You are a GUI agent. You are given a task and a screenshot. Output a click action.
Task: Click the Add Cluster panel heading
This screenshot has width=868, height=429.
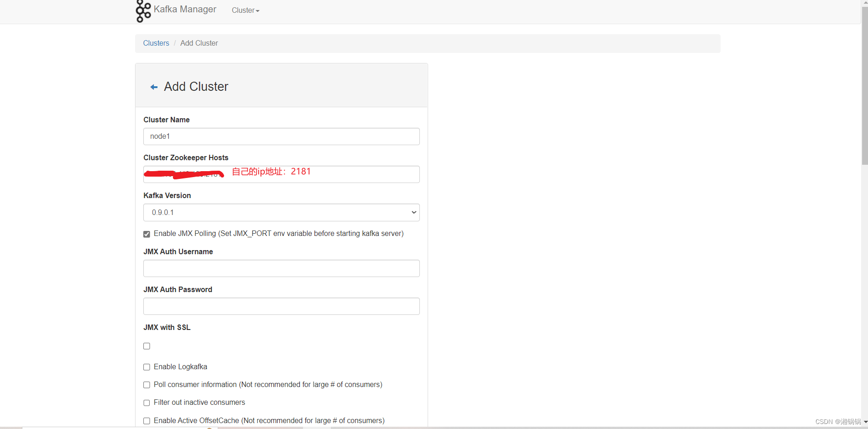pos(196,87)
